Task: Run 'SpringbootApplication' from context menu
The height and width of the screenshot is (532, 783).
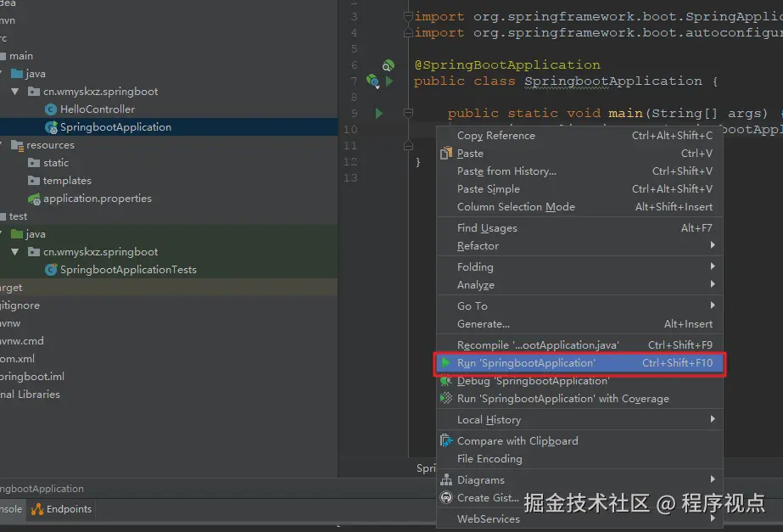Action: 579,362
